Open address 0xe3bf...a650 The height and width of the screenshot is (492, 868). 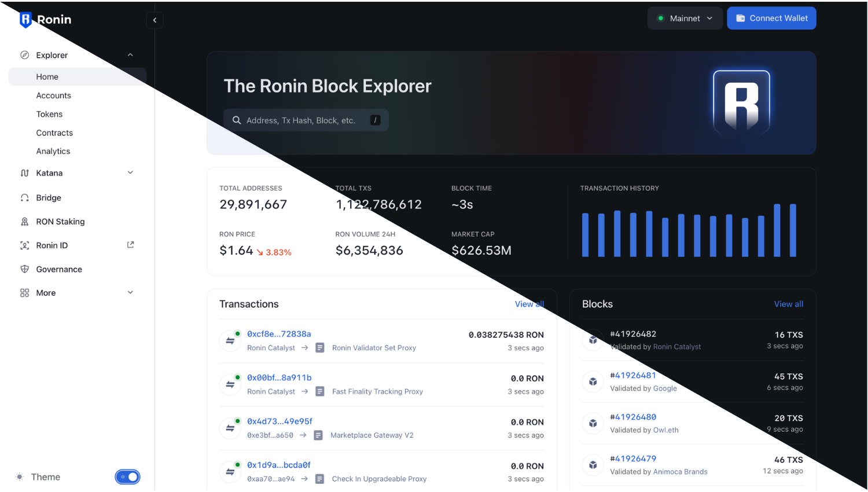point(270,435)
